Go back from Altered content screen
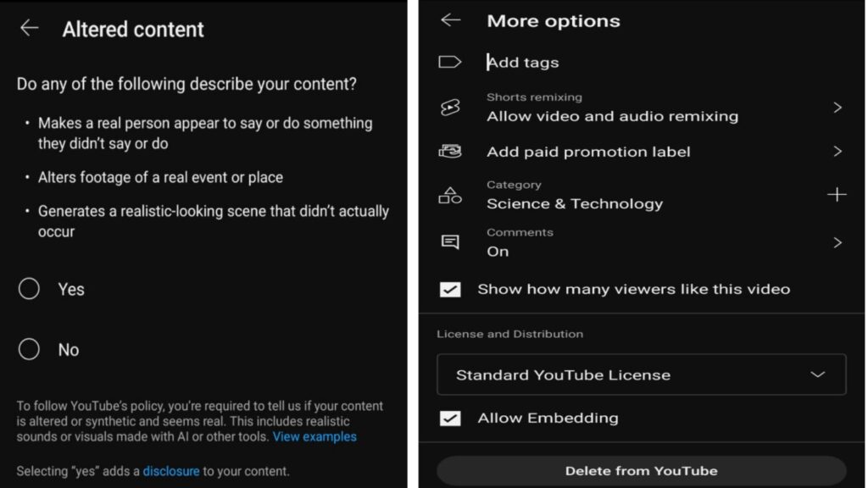 (30, 28)
